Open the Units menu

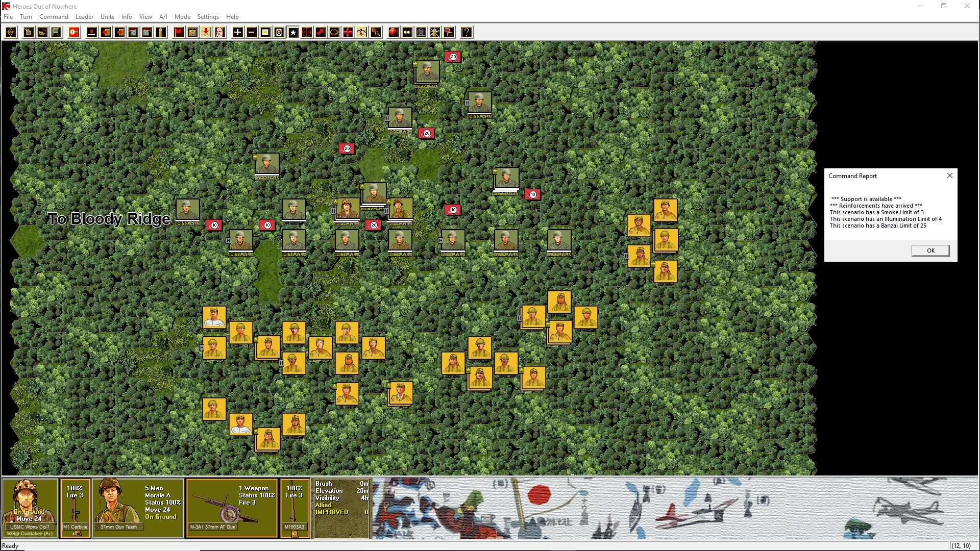point(107,17)
